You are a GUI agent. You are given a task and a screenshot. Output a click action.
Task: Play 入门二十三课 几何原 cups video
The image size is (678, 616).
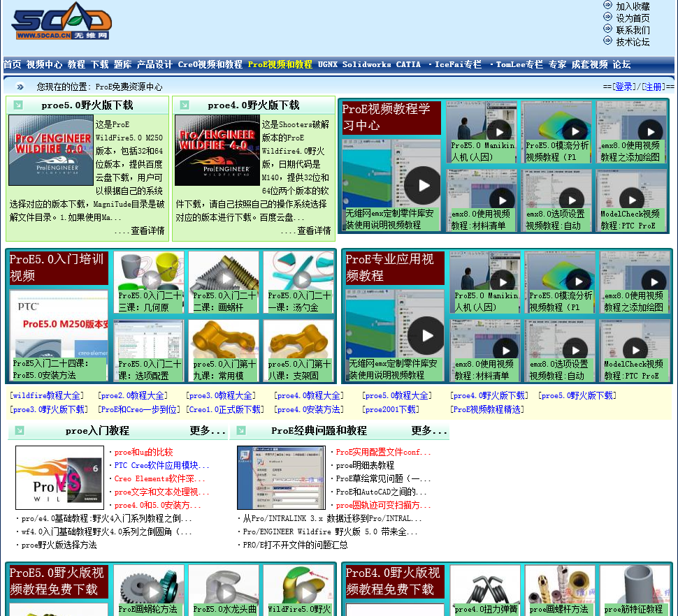tap(152, 279)
